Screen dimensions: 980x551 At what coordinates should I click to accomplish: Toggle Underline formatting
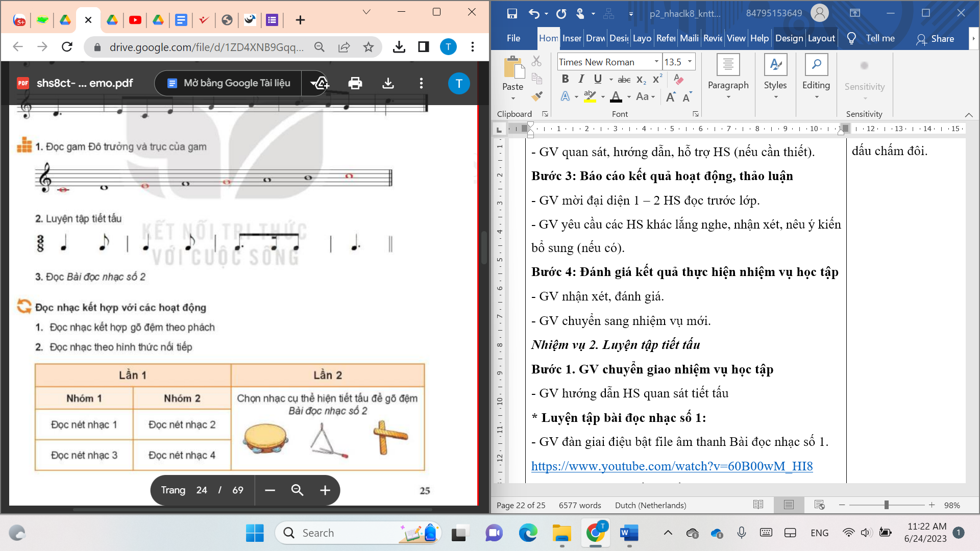click(598, 79)
